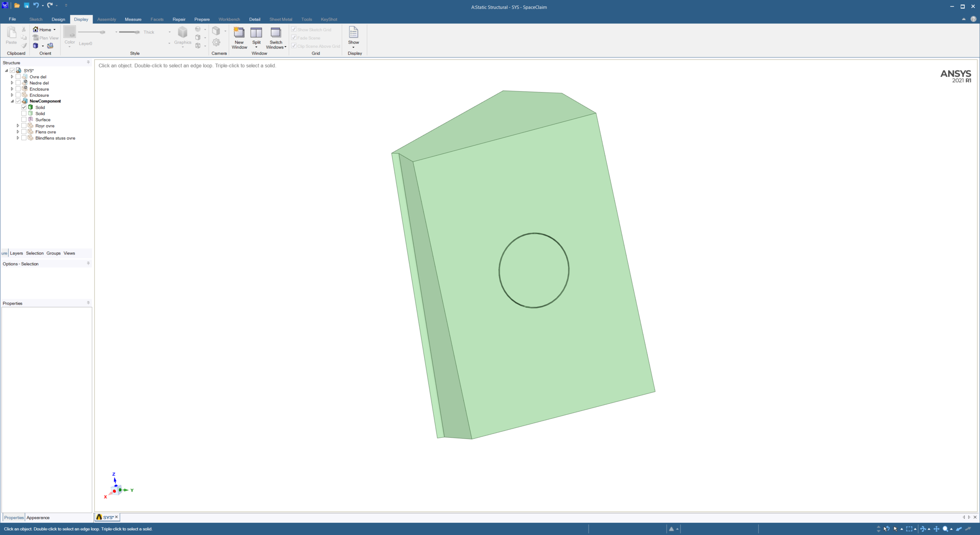Click the Spin/orbit tool in status bar
The image size is (980, 535).
coord(923,529)
